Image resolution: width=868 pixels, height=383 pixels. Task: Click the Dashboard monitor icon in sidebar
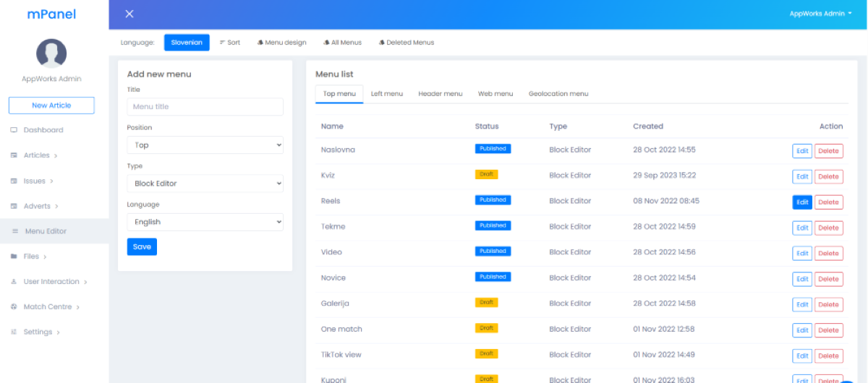pos(14,130)
